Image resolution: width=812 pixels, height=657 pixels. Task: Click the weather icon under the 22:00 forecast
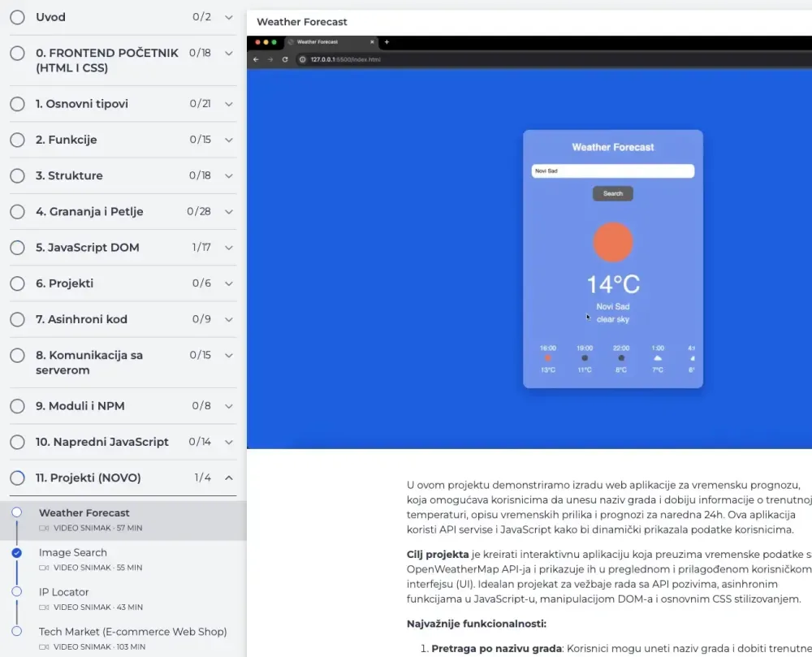click(x=621, y=358)
